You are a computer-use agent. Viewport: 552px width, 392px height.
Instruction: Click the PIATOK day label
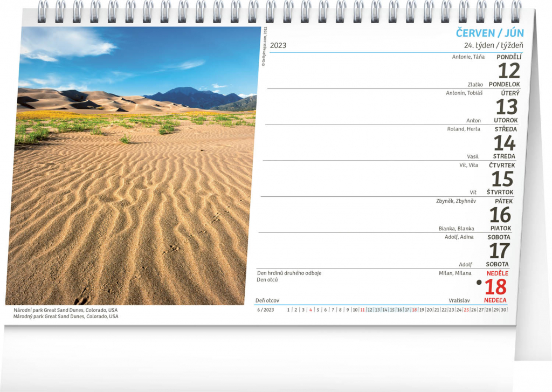[501, 228]
